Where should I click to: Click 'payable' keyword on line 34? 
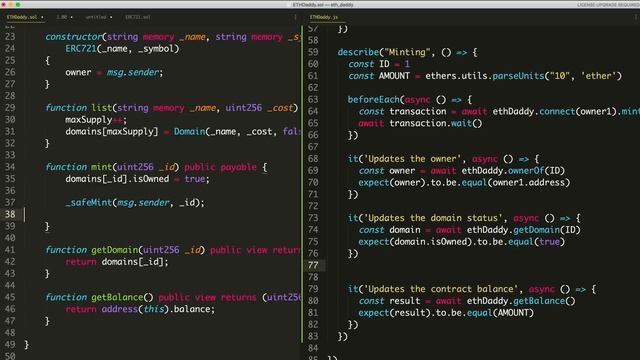coord(238,167)
